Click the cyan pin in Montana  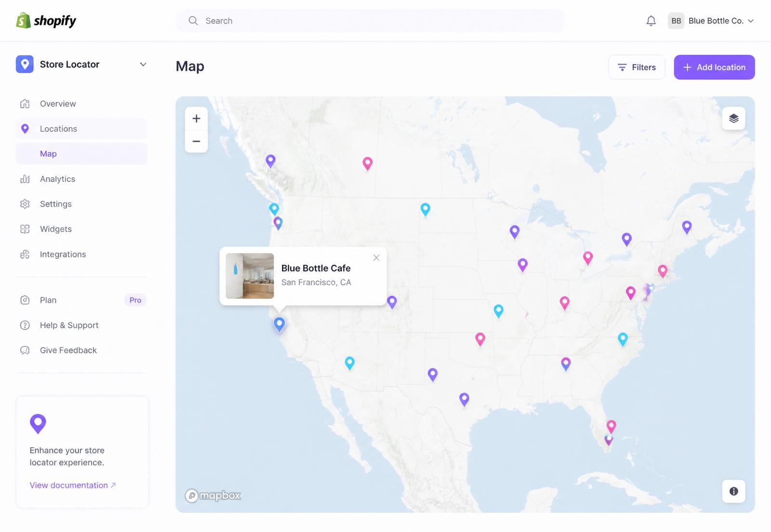tap(425, 209)
